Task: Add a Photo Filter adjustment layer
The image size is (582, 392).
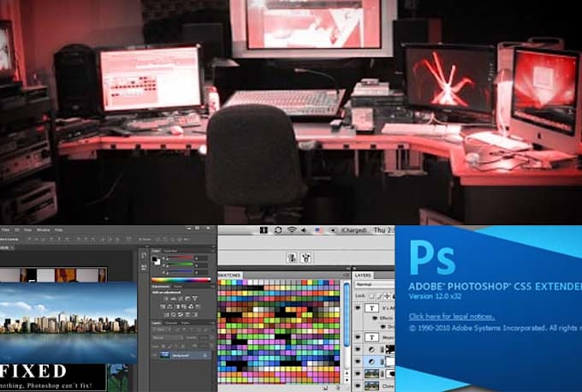Action: pyautogui.click(x=184, y=306)
